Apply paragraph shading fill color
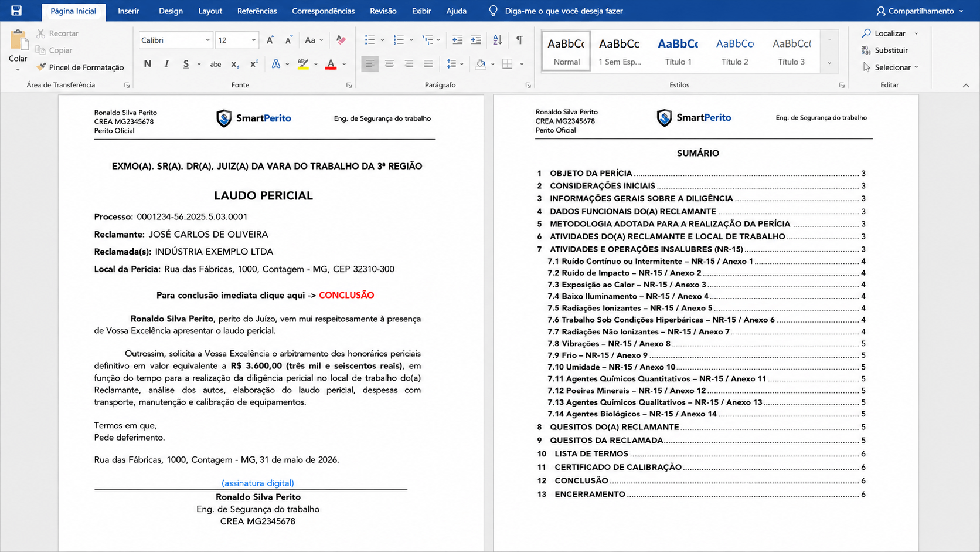The height and width of the screenshot is (552, 980). click(481, 64)
